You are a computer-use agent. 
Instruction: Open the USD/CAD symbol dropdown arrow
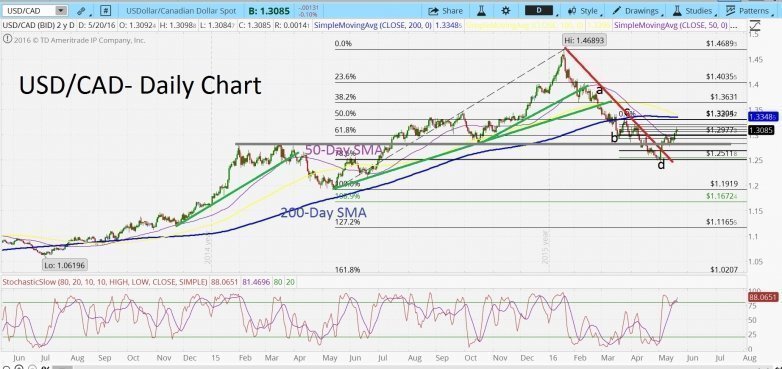tap(61, 10)
